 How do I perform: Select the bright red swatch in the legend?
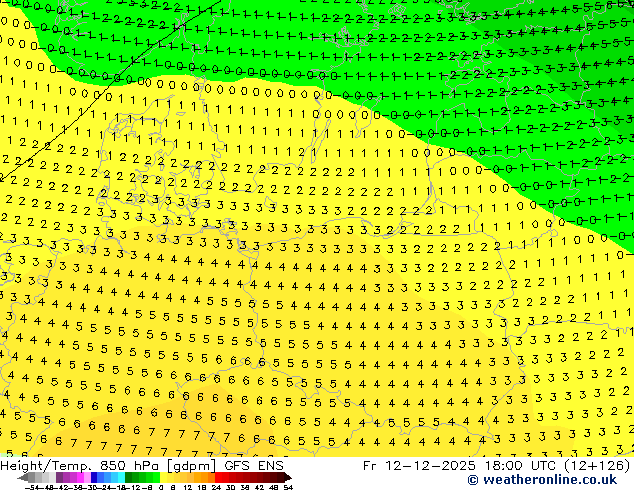point(218,477)
